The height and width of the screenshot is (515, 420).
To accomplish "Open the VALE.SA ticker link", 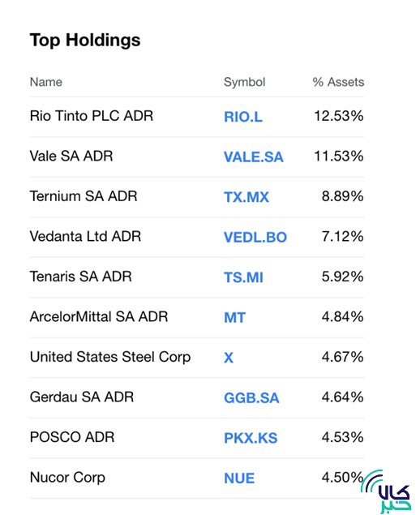I will (x=253, y=157).
